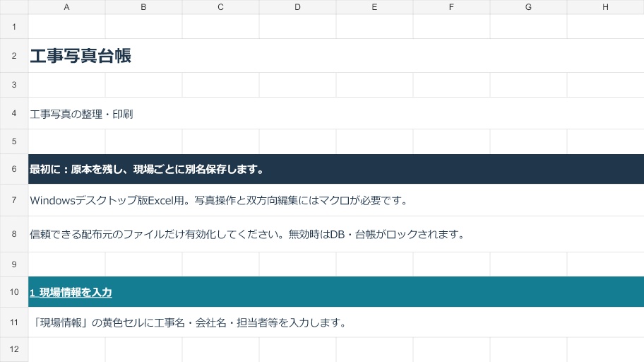Image resolution: width=644 pixels, height=362 pixels.
Task: Select column A header
Action: tap(66, 7)
